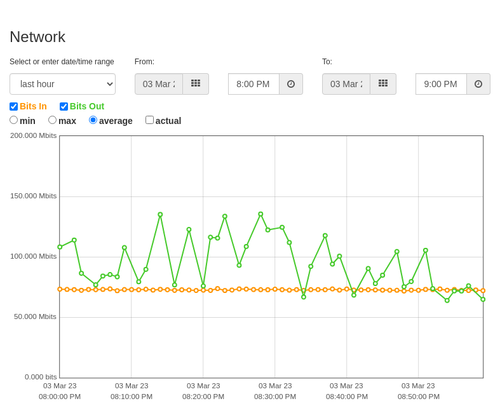Click the 'Select or enter date/time range' label
Viewport: 500px width, 403px height.
click(x=62, y=62)
